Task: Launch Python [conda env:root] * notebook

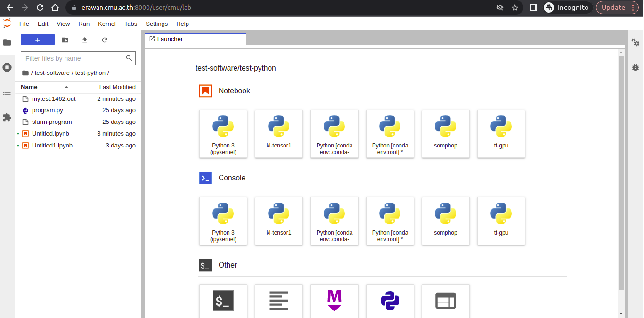Action: [390, 134]
